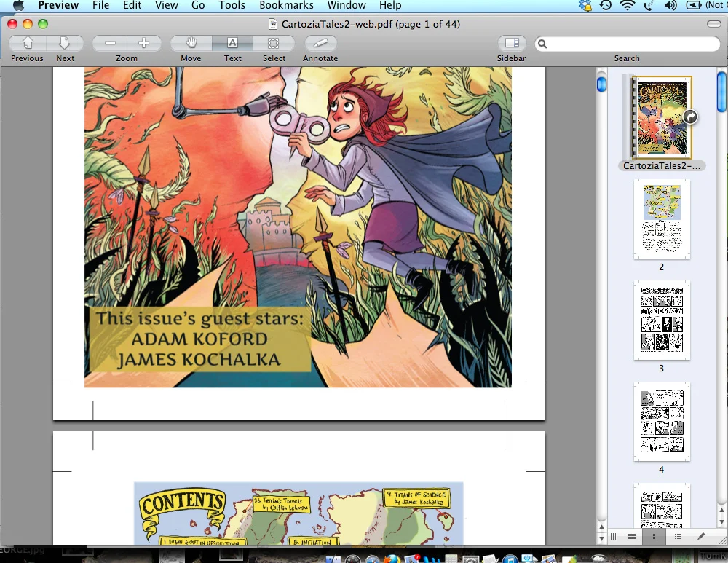728x563 pixels.
Task: Select the page 3 thumbnail in sidebar
Action: 662,320
